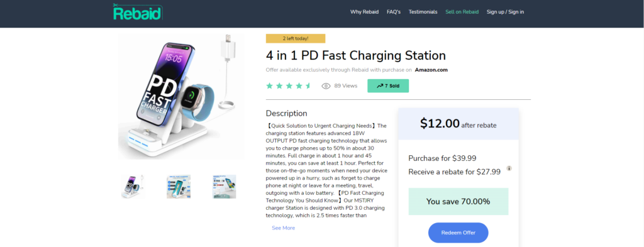Click the trending arrow in 7 Sold badge
The width and height of the screenshot is (644, 247).
tap(380, 86)
